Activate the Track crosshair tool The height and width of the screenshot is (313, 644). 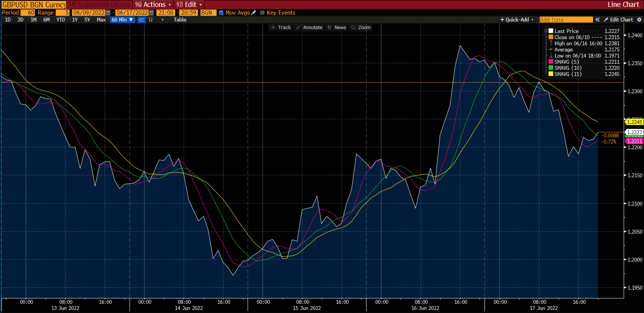281,28
